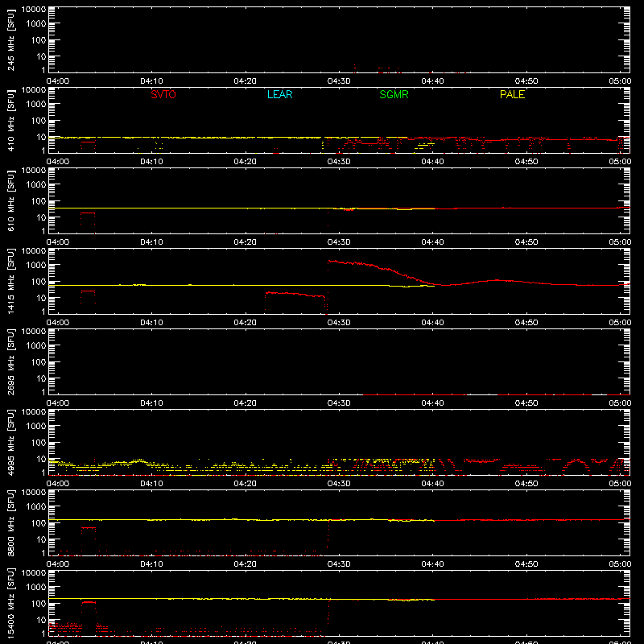Select the 245 MHz [SFU] axis label
644x644 pixels.
coord(10,40)
